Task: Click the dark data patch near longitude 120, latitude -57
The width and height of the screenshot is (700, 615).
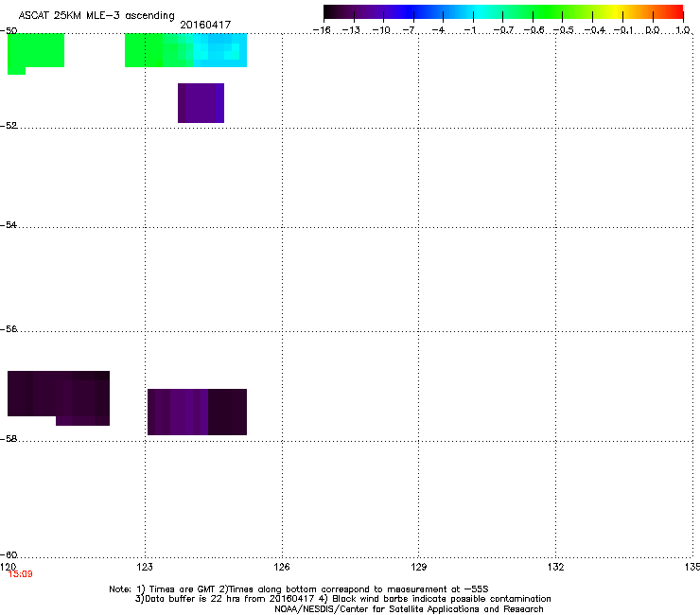Action: 59,398
